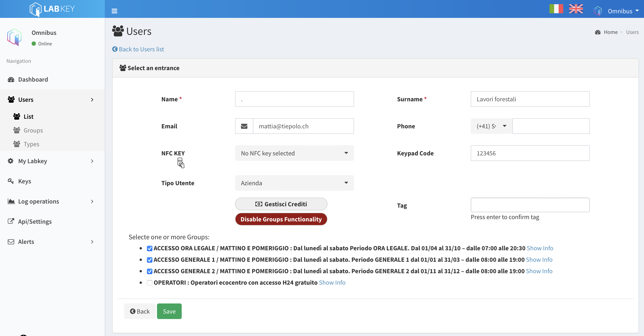Image resolution: width=644 pixels, height=336 pixels.
Task: Uncheck the ACCESSO ORA LEGALE group
Action: (149, 248)
